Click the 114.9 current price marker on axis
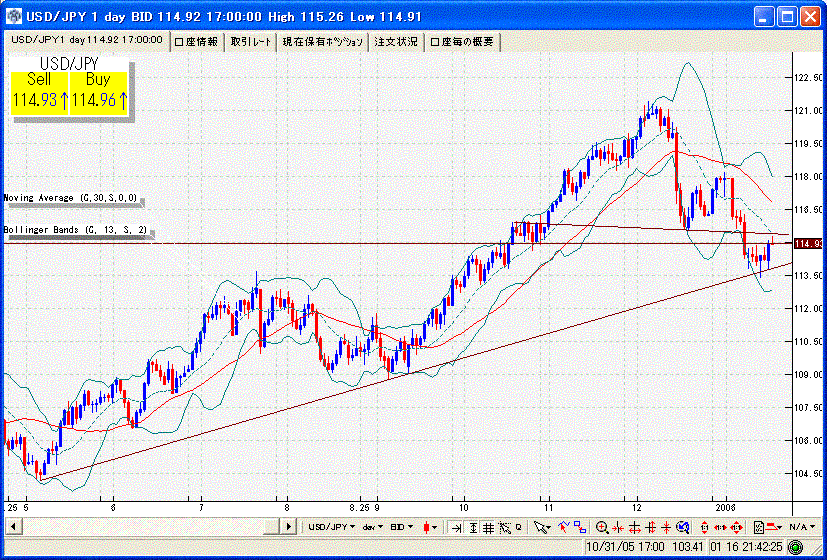Image resolution: width=827 pixels, height=560 pixels. (809, 243)
